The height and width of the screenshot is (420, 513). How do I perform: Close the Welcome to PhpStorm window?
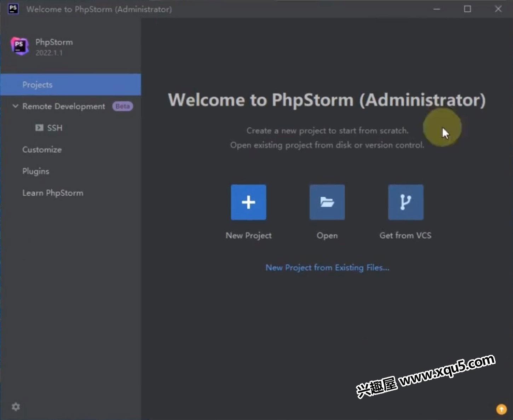[498, 9]
